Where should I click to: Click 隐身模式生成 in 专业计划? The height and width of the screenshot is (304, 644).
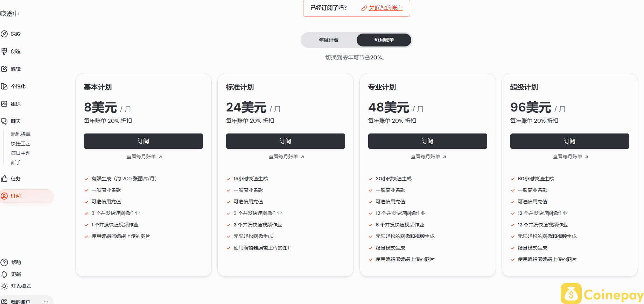coord(390,248)
